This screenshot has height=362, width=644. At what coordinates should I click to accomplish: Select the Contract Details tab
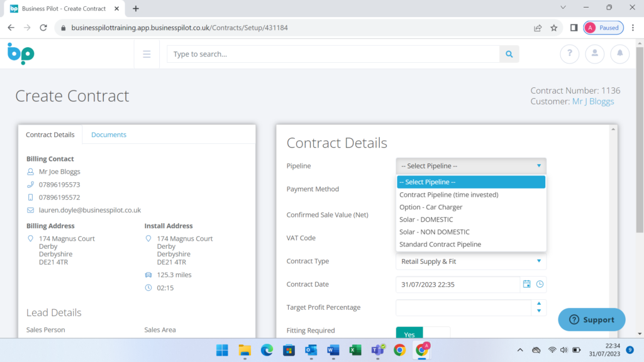coord(50,134)
